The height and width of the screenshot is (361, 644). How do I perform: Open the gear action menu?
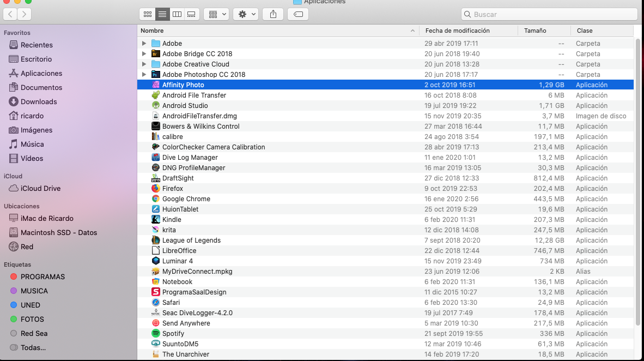(246, 14)
